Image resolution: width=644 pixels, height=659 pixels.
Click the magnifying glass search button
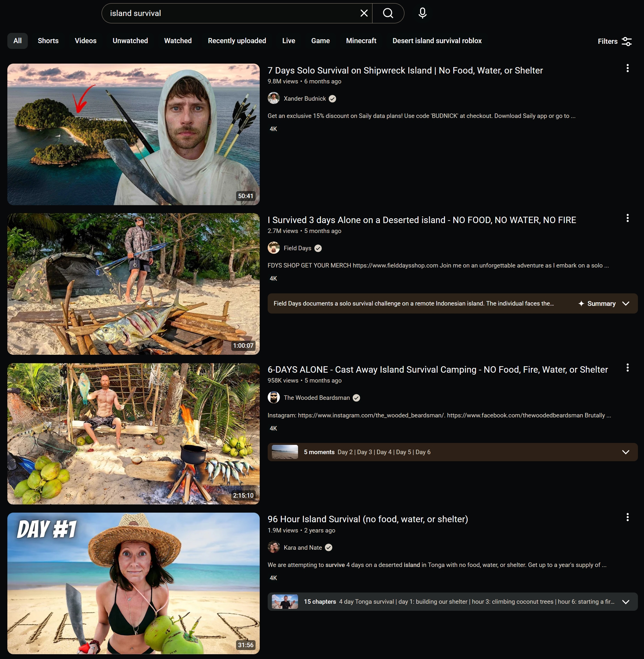pos(388,13)
